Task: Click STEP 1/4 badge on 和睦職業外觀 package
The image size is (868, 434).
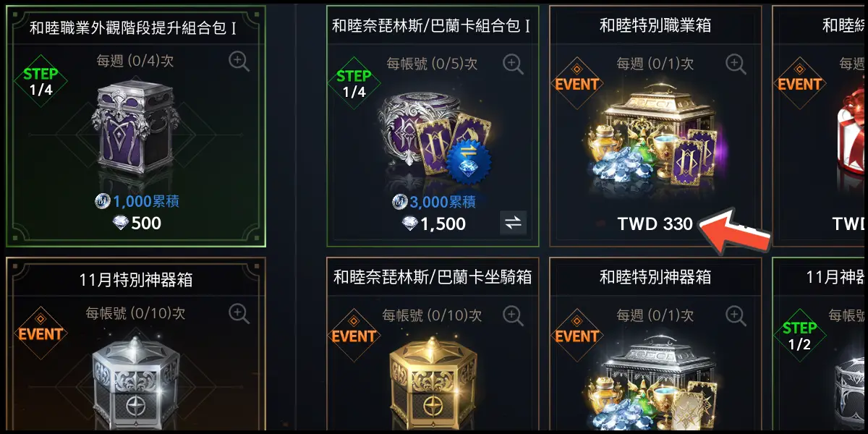Action: (x=41, y=82)
